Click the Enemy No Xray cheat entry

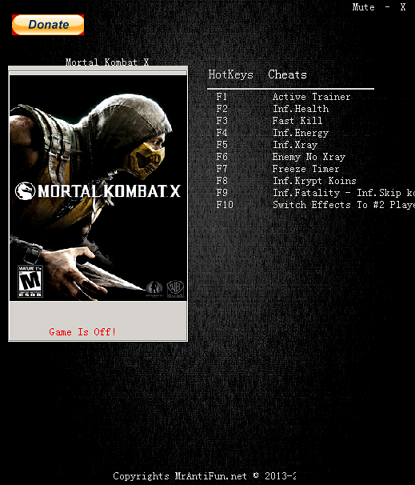(x=309, y=157)
